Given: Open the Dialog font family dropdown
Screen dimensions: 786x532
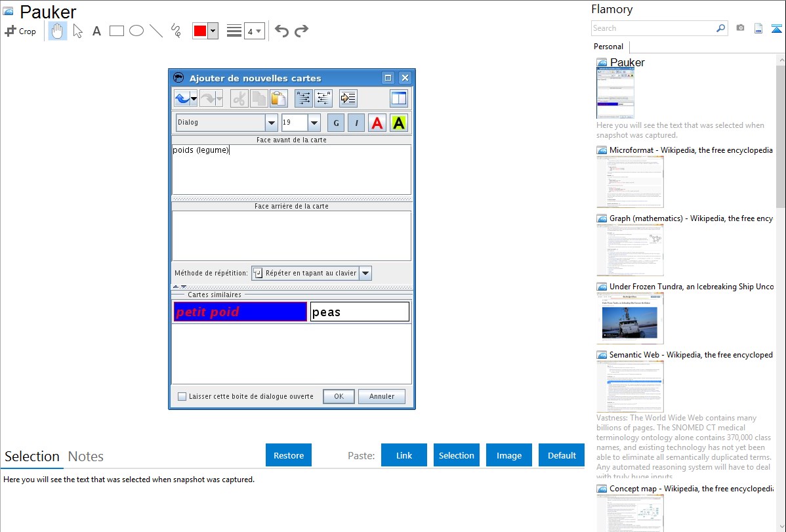Looking at the screenshot, I should (x=271, y=123).
